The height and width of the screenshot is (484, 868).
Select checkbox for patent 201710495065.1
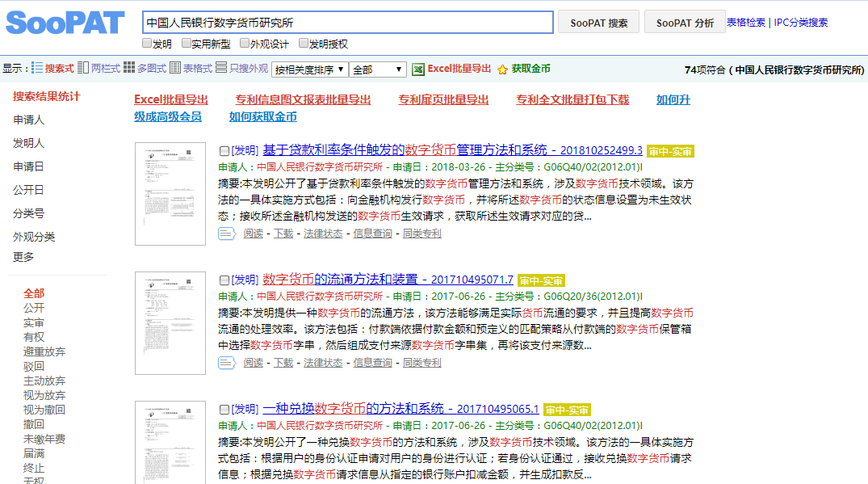[224, 409]
